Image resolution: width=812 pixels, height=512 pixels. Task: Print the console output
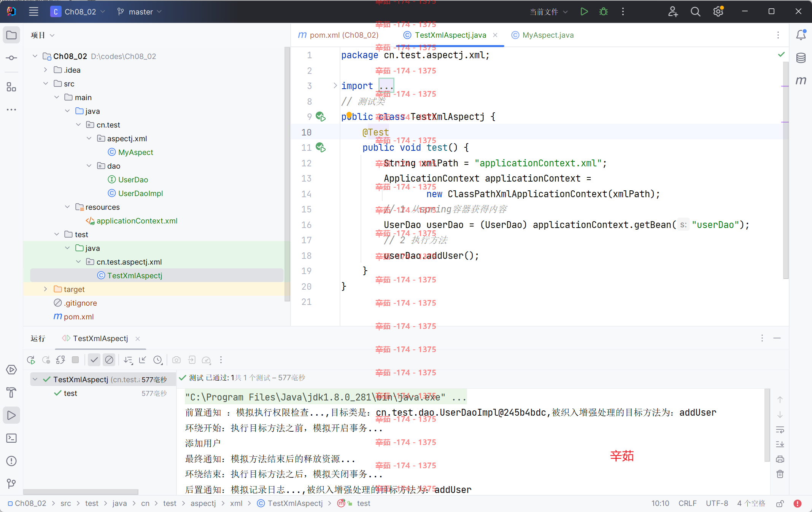[780, 459]
